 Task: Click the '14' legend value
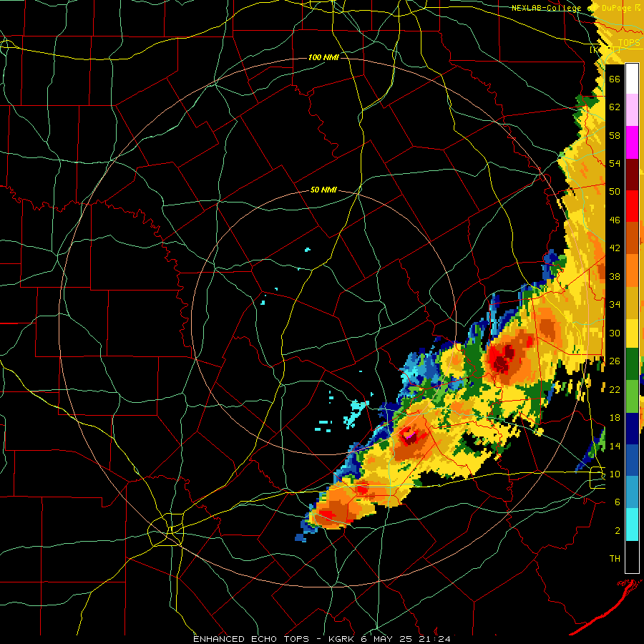coord(615,446)
